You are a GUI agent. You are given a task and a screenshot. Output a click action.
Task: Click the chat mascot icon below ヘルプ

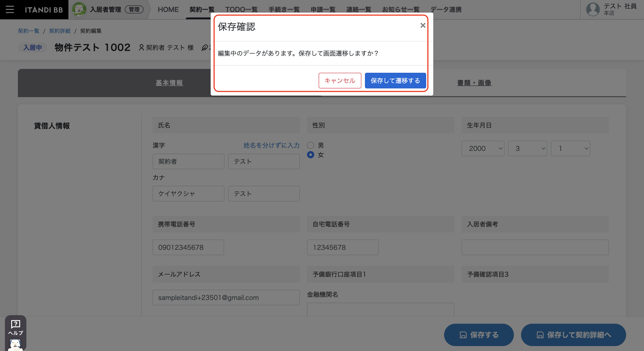[x=15, y=345]
